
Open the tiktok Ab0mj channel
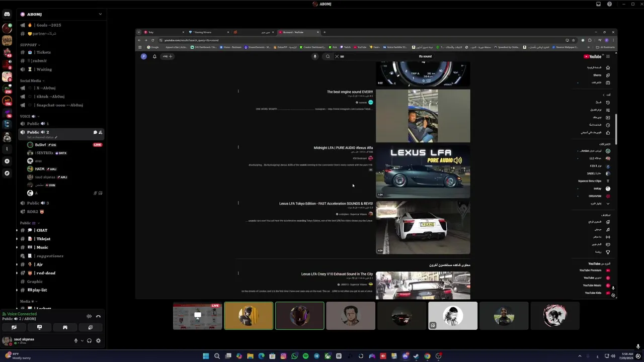(60, 97)
